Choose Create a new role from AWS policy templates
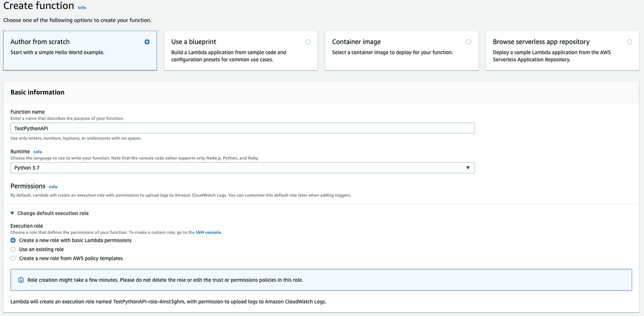644x316 pixels. [x=13, y=259]
